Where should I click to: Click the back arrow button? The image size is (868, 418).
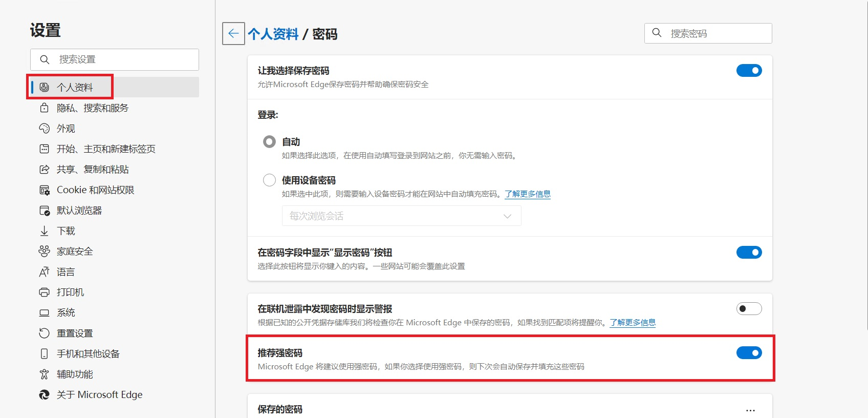233,34
